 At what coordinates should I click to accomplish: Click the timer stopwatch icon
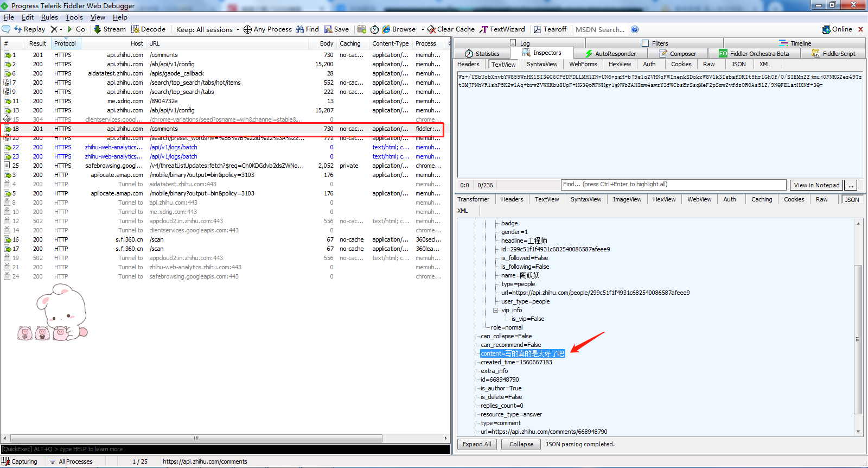click(x=374, y=29)
